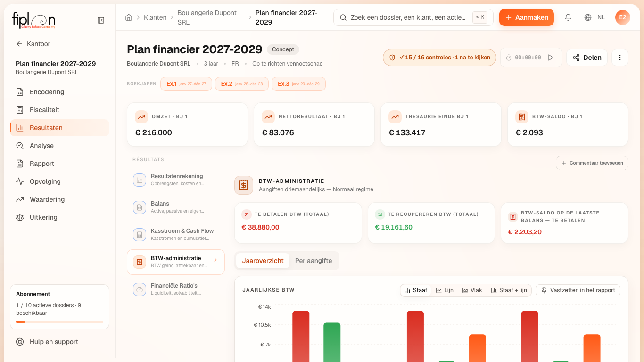Select fiscal year Ex.3 chip
This screenshot has height=362, width=644.
298,84
